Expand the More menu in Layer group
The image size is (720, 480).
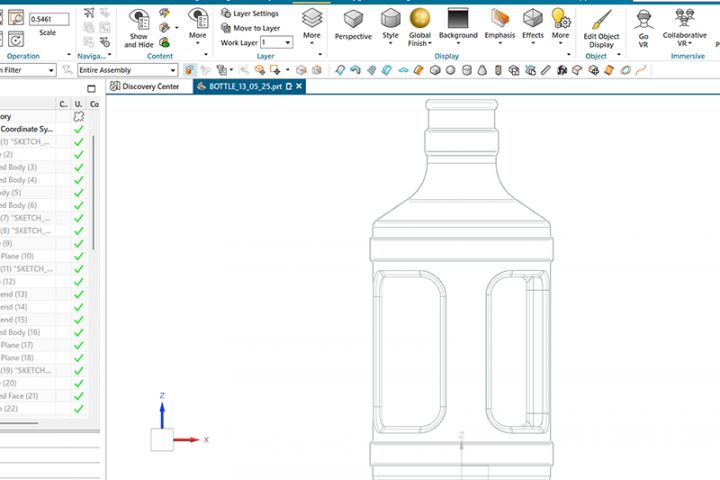click(312, 26)
